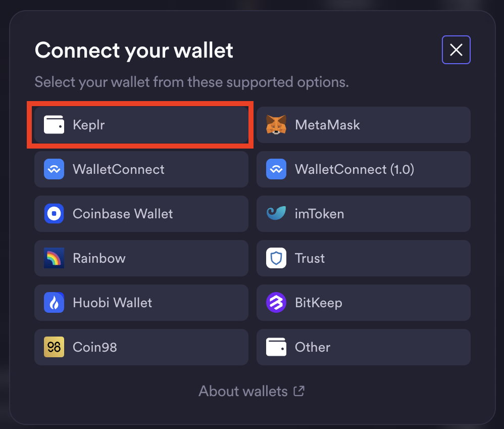The height and width of the screenshot is (429, 504).
Task: Click the WalletConnect (1.0) icon
Action: coord(276,169)
